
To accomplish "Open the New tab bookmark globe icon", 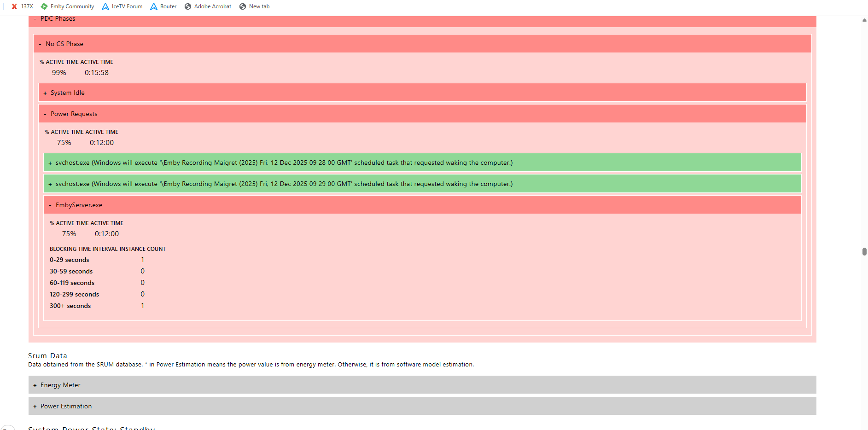I will pos(243,6).
